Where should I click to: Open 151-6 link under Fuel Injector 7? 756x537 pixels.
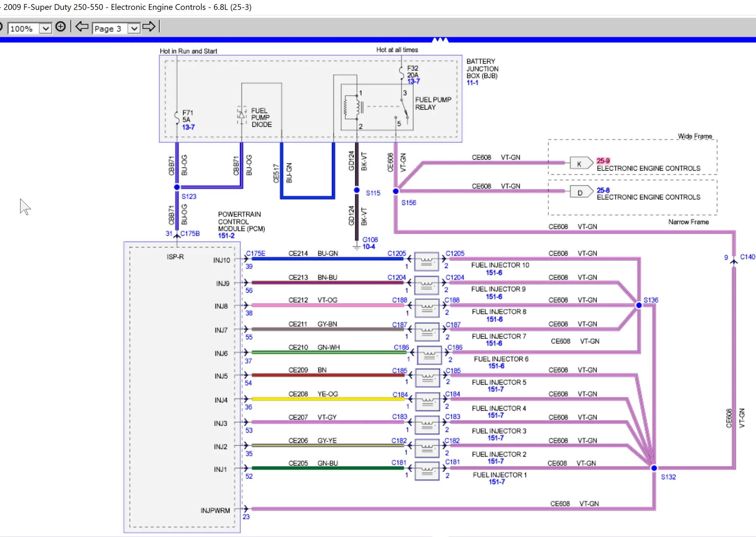point(494,343)
